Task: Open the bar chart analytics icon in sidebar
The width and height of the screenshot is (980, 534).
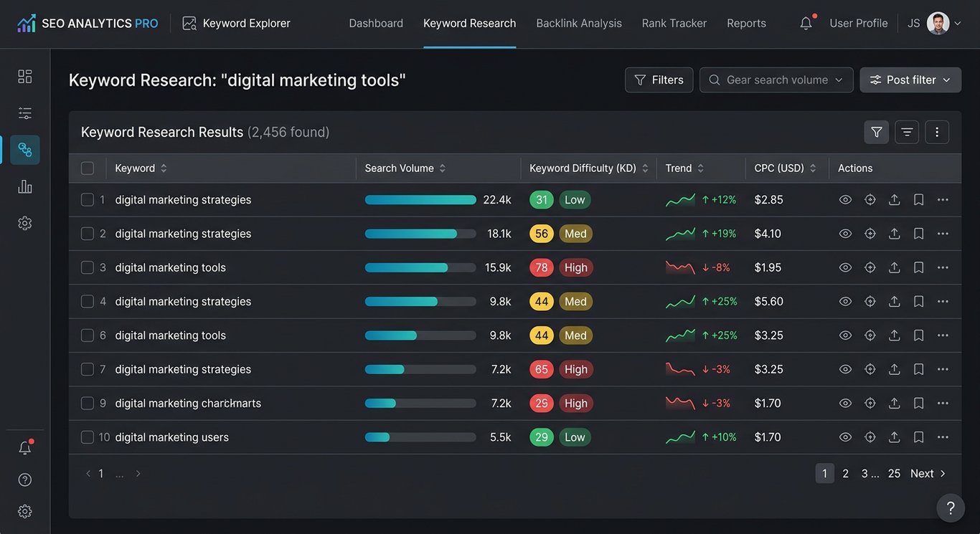Action: pyautogui.click(x=24, y=186)
